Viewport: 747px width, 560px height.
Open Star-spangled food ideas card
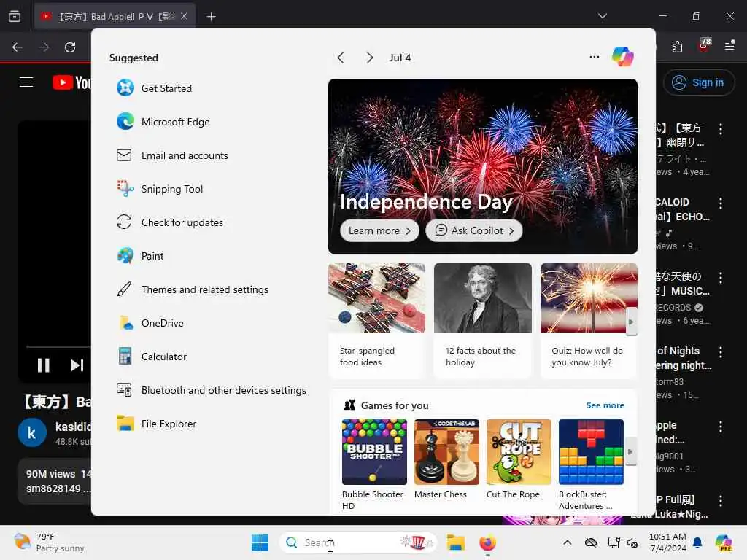click(376, 320)
